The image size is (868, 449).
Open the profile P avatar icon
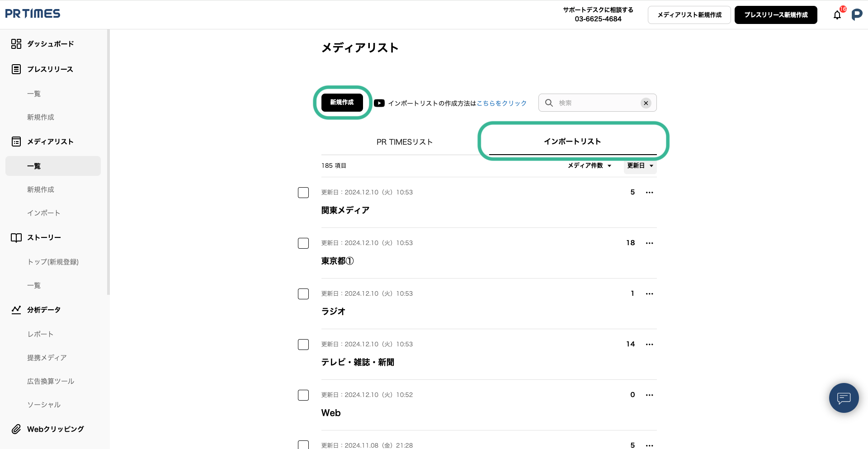coord(857,15)
